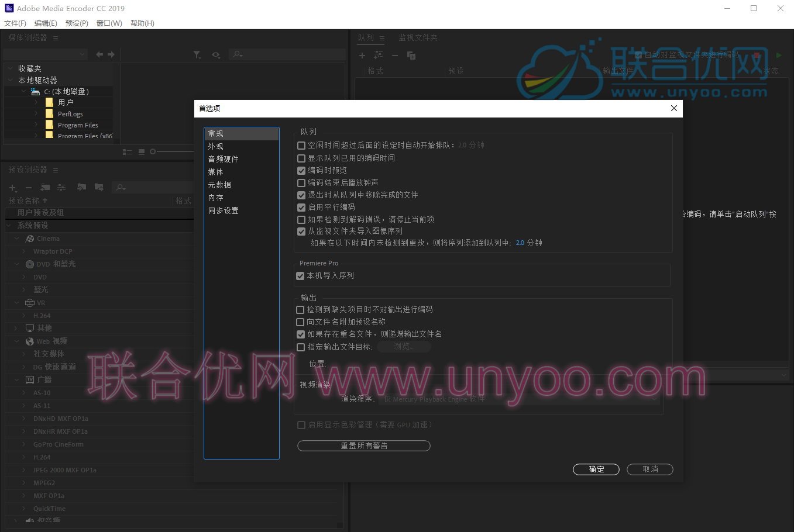The image size is (794, 532).
Task: Collapse the C: (本地磁盘) node
Action: [x=23, y=92]
